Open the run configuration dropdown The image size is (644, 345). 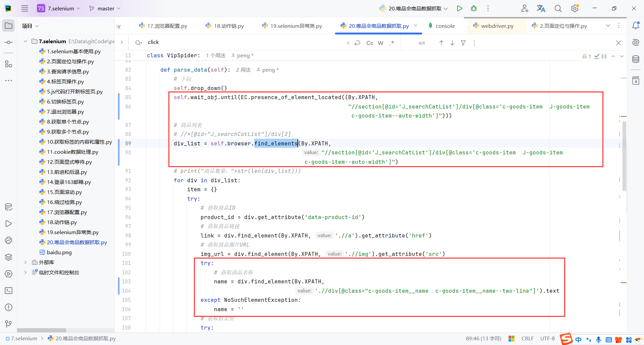pos(414,8)
